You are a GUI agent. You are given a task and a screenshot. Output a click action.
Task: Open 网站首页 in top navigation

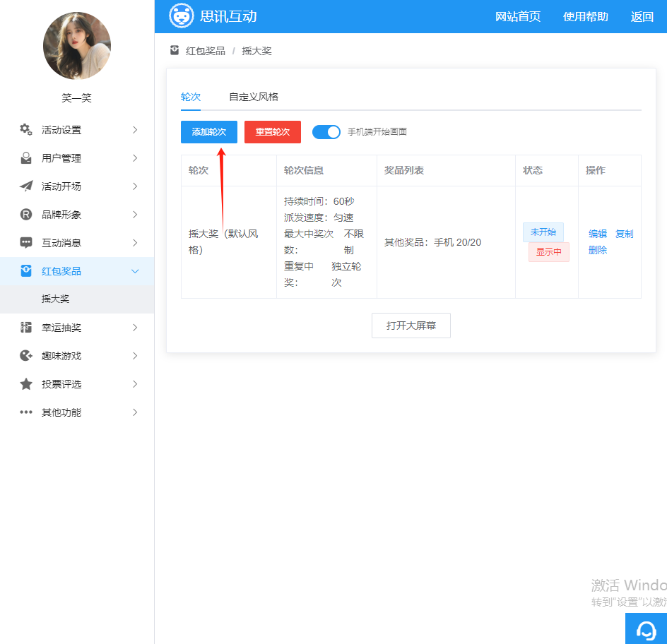pyautogui.click(x=518, y=16)
